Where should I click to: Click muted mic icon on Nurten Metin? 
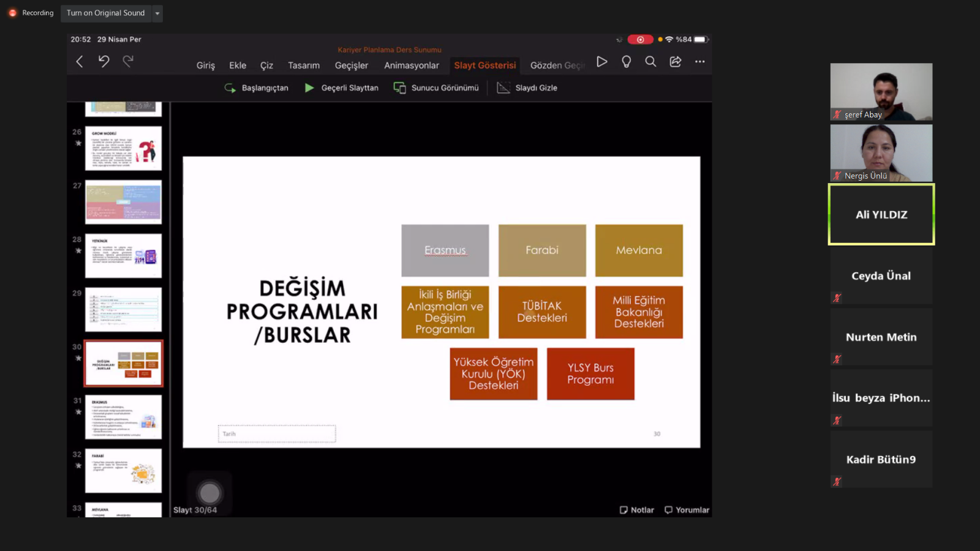click(x=837, y=359)
